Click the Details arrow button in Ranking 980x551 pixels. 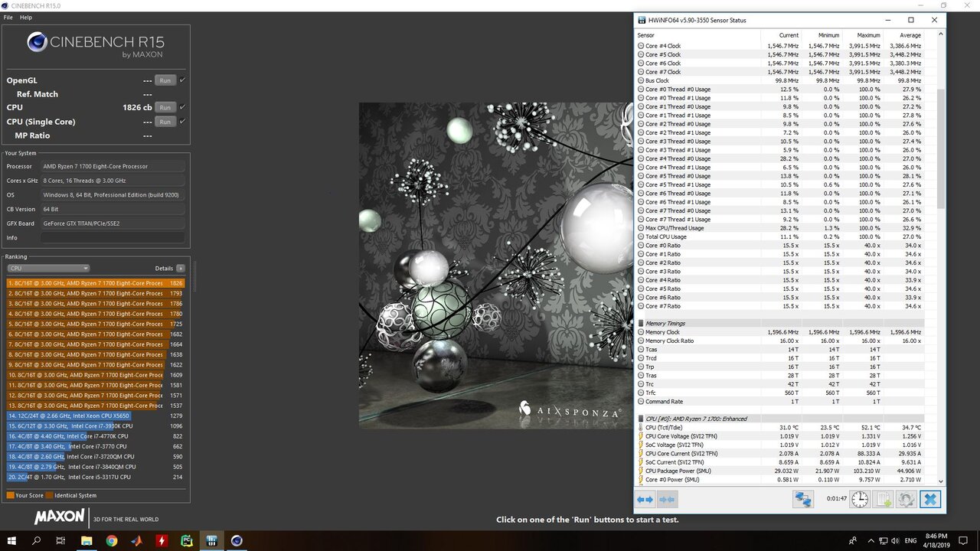(181, 269)
